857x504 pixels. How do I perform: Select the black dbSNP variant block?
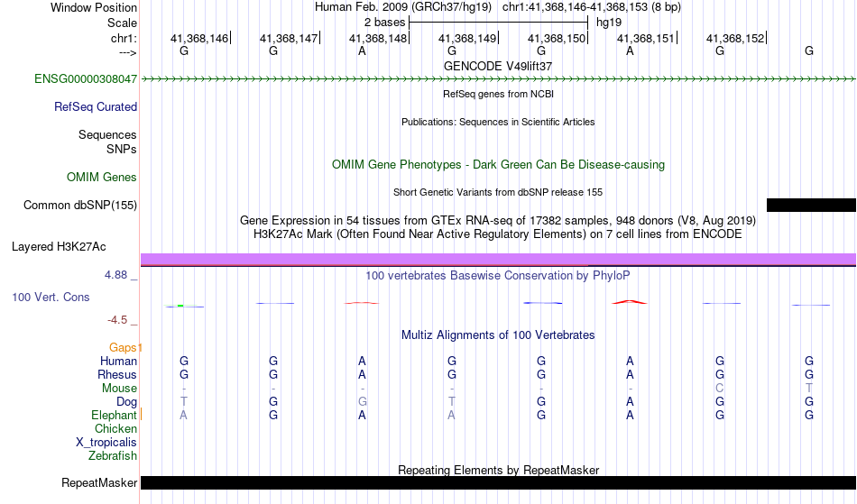811,205
